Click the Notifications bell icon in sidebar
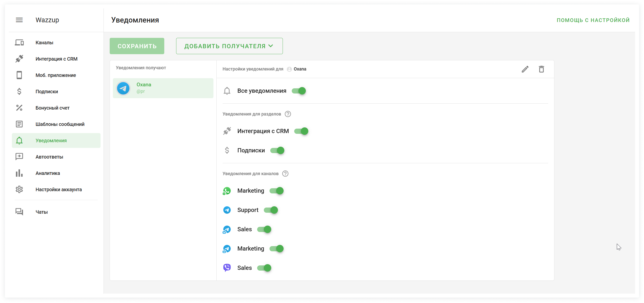 point(19,140)
